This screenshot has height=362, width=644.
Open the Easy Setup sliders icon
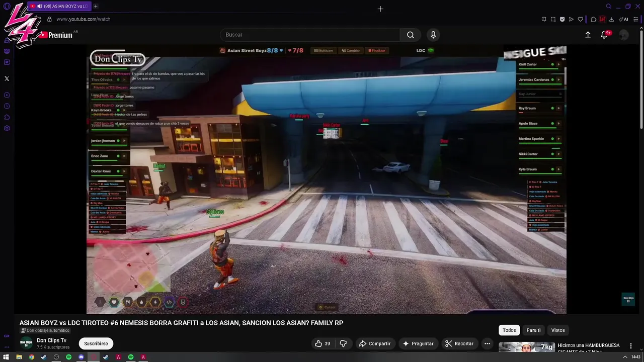click(x=636, y=19)
